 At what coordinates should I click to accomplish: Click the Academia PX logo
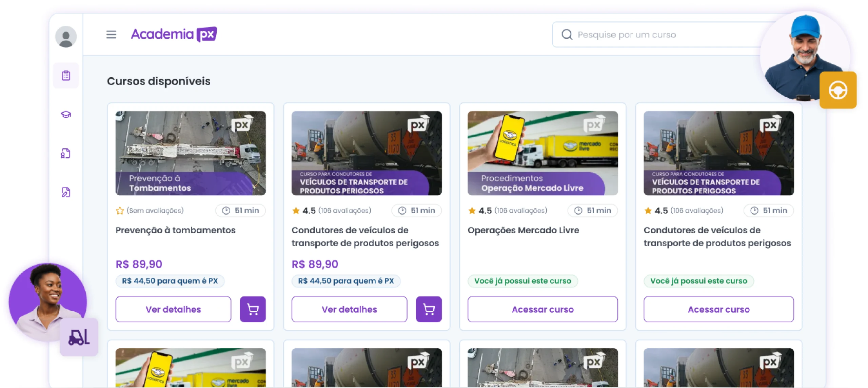click(x=174, y=34)
